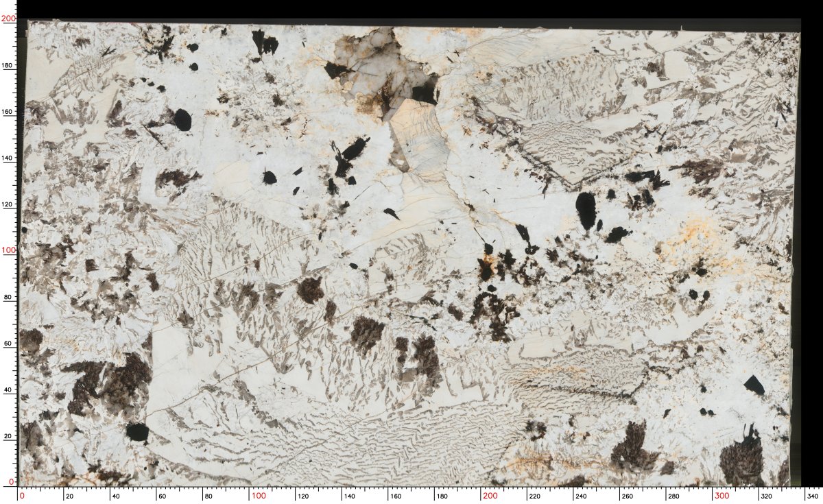Click the '160' label on horizontal ruler

[396, 495]
